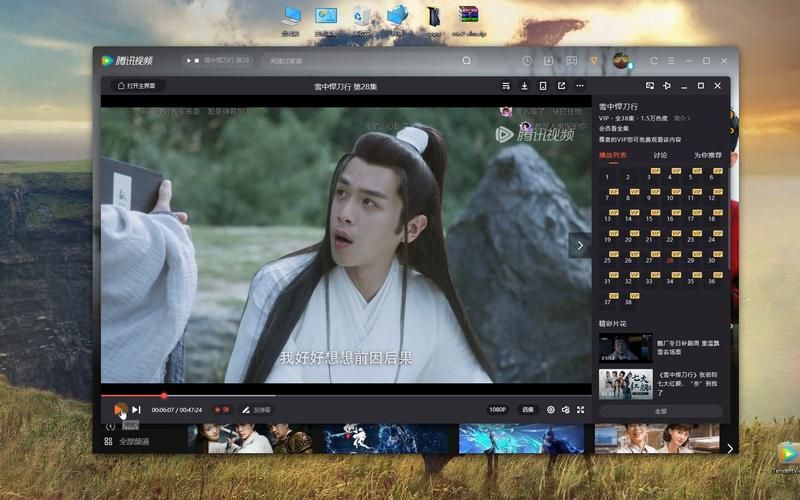
Task: Seek to the middle of the playback timeline
Action: 346,395
